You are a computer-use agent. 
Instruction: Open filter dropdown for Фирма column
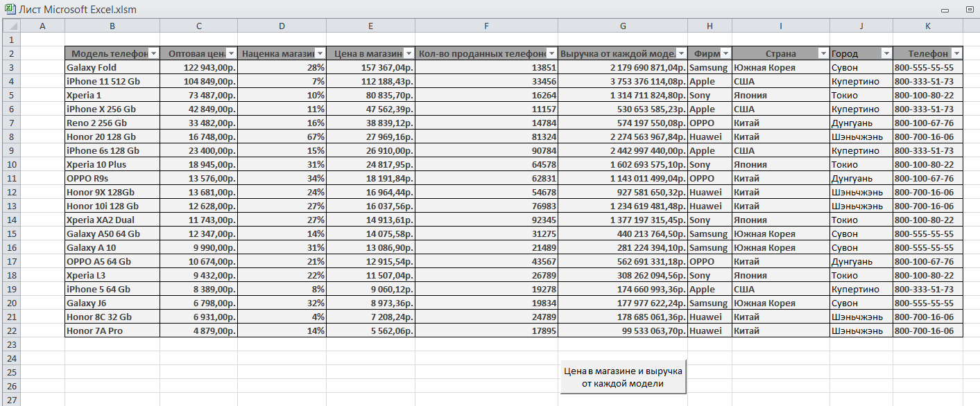pos(725,53)
